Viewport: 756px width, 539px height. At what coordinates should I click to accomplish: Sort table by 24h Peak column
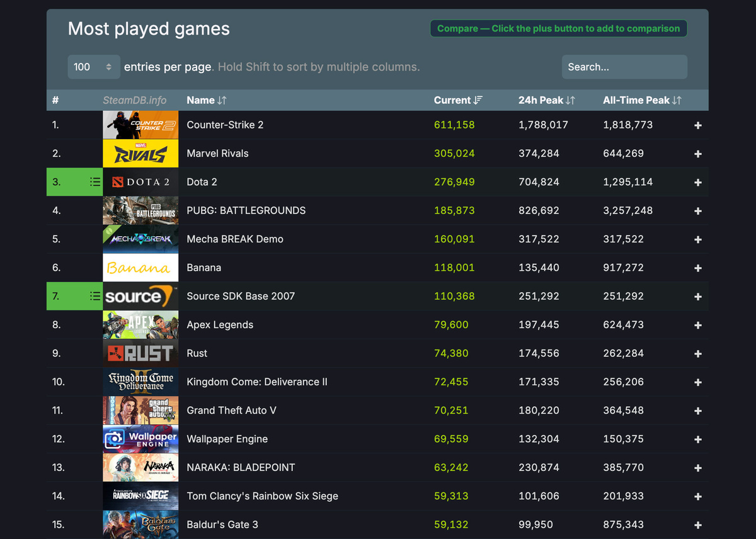pos(547,100)
